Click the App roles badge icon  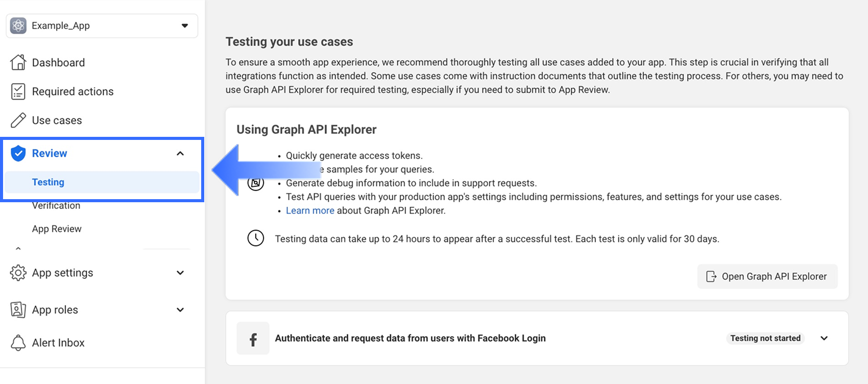click(18, 309)
